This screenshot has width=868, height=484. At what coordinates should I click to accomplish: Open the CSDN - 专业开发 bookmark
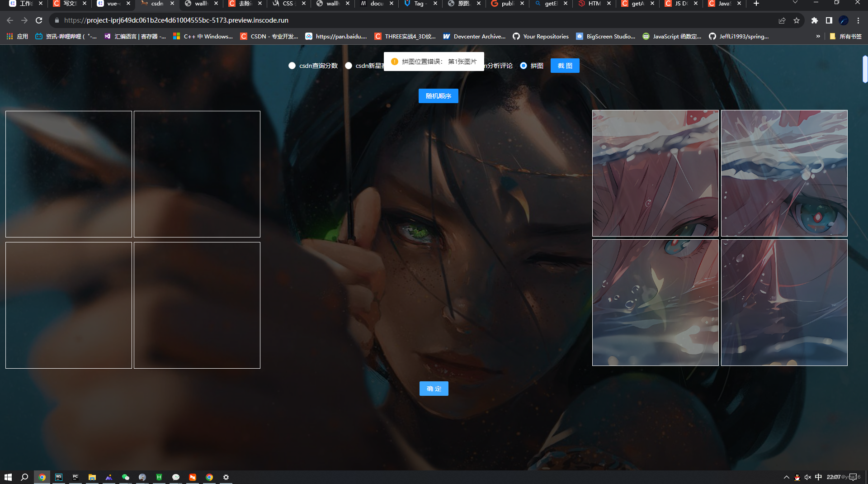point(269,36)
